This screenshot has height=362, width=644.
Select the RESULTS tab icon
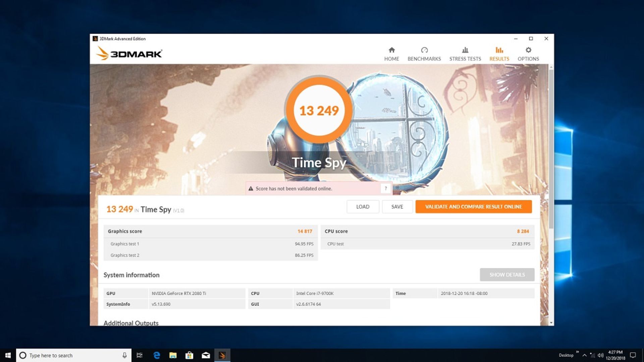[x=499, y=50]
